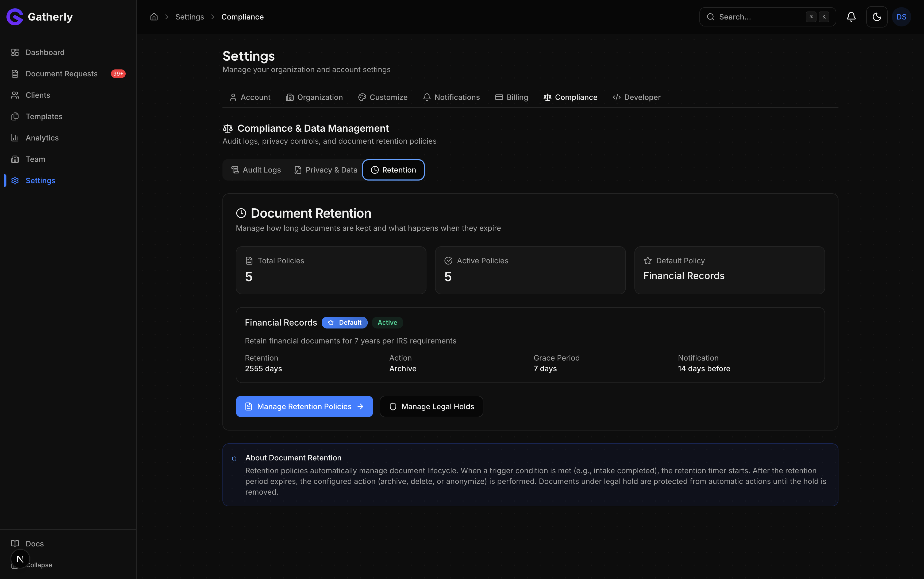Select the Analytics sidebar icon
924x579 pixels.
point(15,138)
